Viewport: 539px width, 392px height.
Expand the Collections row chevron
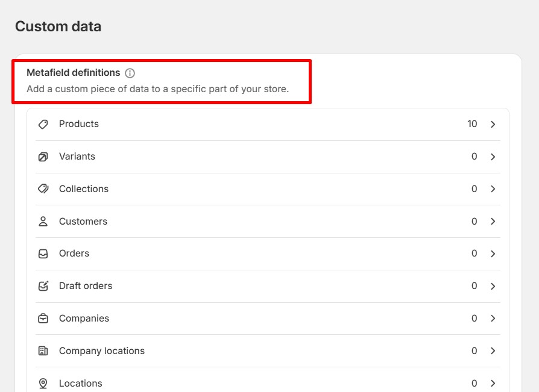click(x=493, y=189)
